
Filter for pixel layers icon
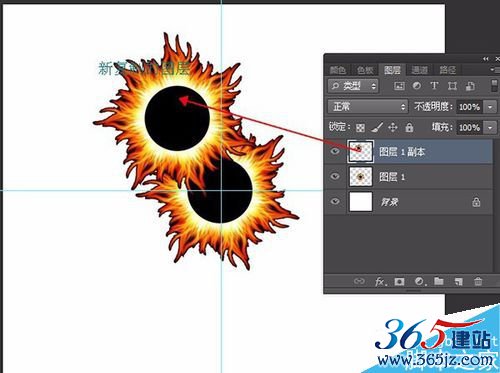pyautogui.click(x=399, y=86)
